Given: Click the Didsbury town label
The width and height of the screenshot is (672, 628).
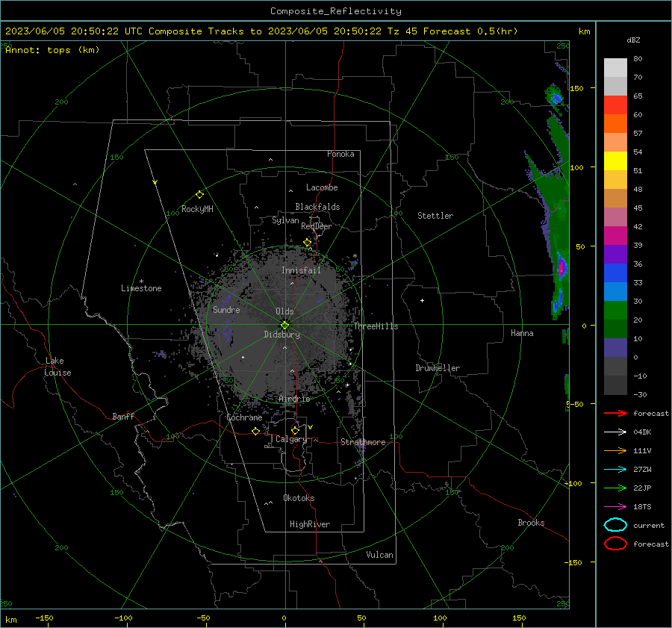Looking at the screenshot, I should (281, 335).
